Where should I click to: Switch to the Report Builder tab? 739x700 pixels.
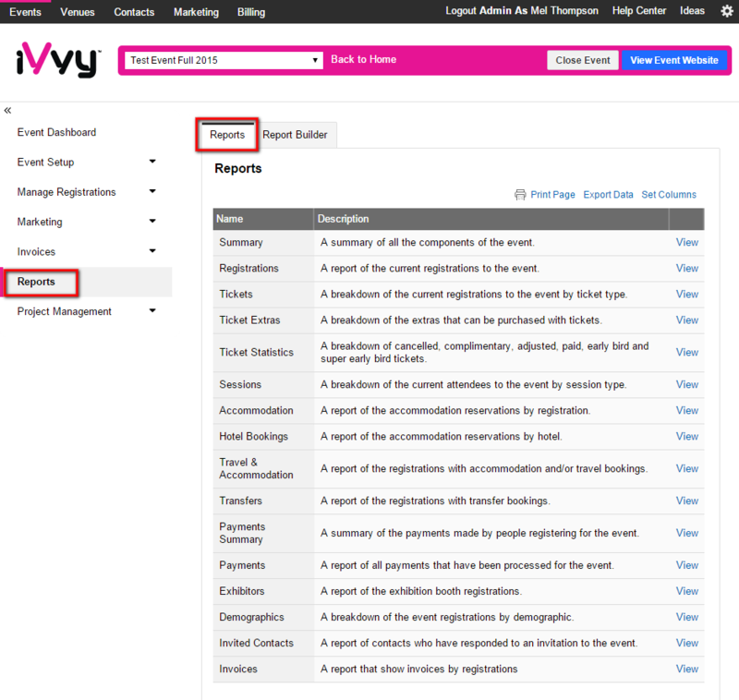click(295, 135)
